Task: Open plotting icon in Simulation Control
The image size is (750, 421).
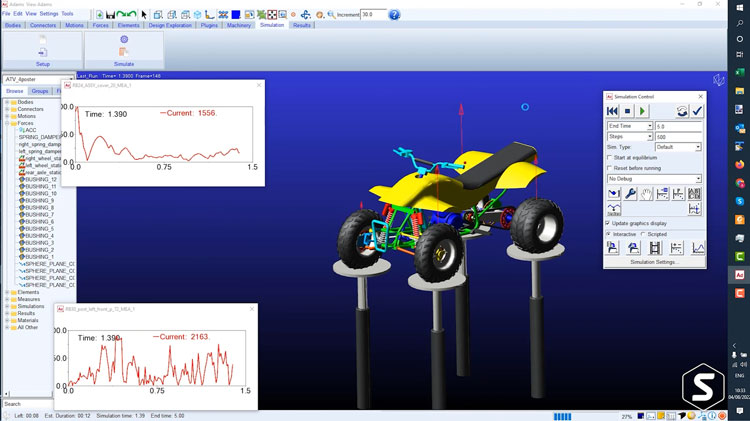Action: [698, 248]
